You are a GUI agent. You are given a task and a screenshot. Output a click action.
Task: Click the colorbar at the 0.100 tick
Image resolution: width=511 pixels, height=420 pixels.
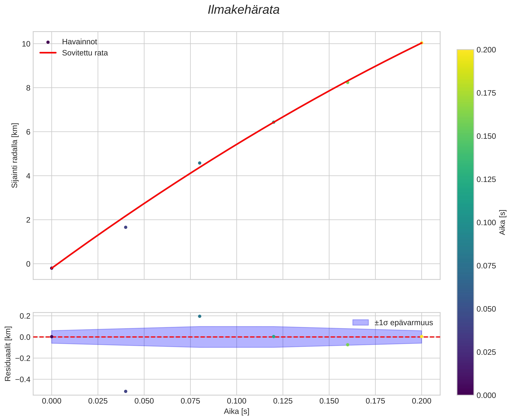tap(465, 223)
